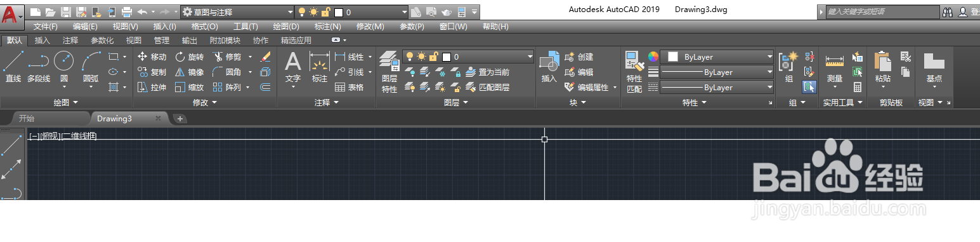Open the 文件(F) menu
The width and height of the screenshot is (980, 242).
(x=46, y=27)
